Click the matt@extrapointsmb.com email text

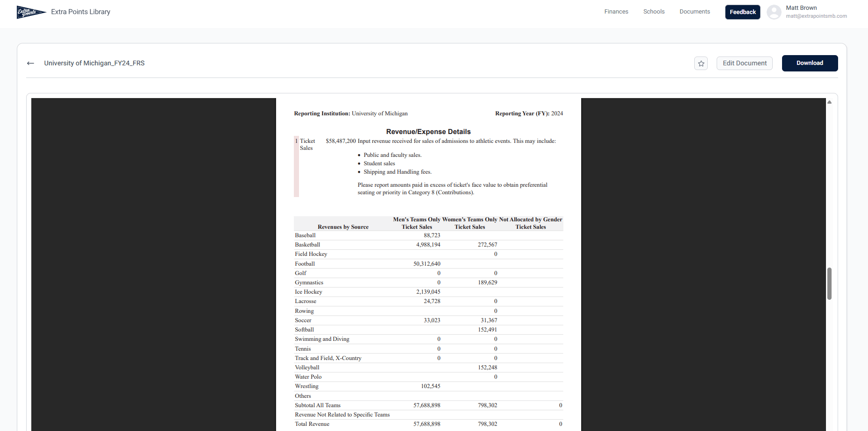pos(816,16)
